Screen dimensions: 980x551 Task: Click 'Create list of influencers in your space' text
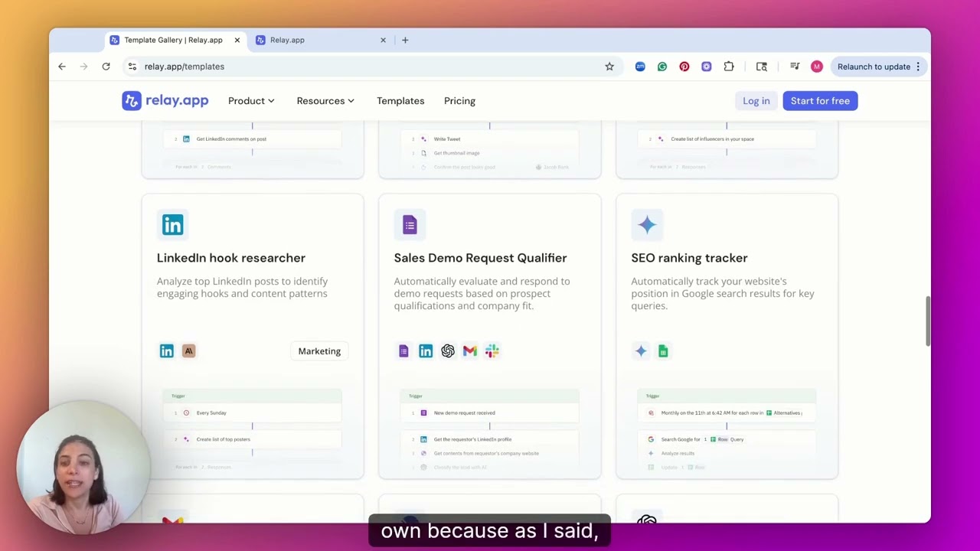coord(713,139)
